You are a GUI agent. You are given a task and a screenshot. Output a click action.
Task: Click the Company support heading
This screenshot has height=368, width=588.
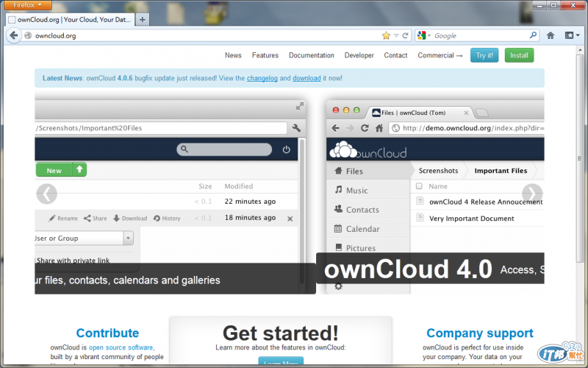(x=480, y=333)
